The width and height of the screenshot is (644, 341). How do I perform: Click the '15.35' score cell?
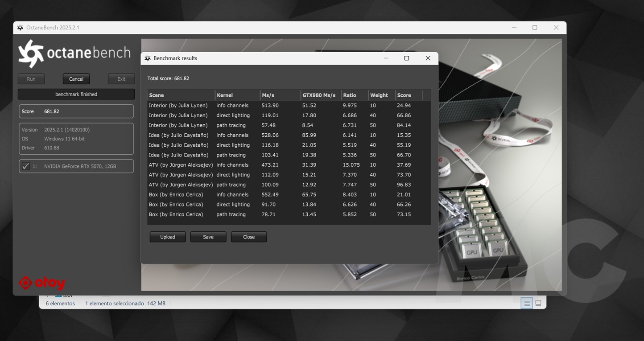404,135
